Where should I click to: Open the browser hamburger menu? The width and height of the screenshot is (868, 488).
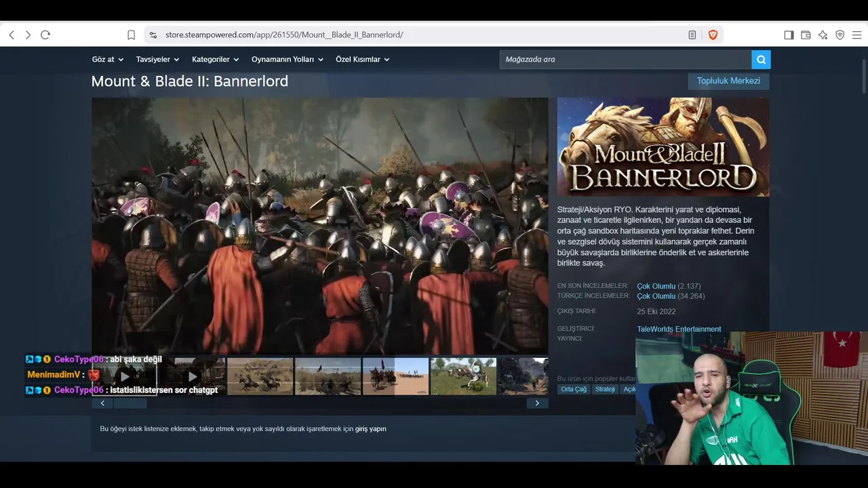tap(857, 35)
